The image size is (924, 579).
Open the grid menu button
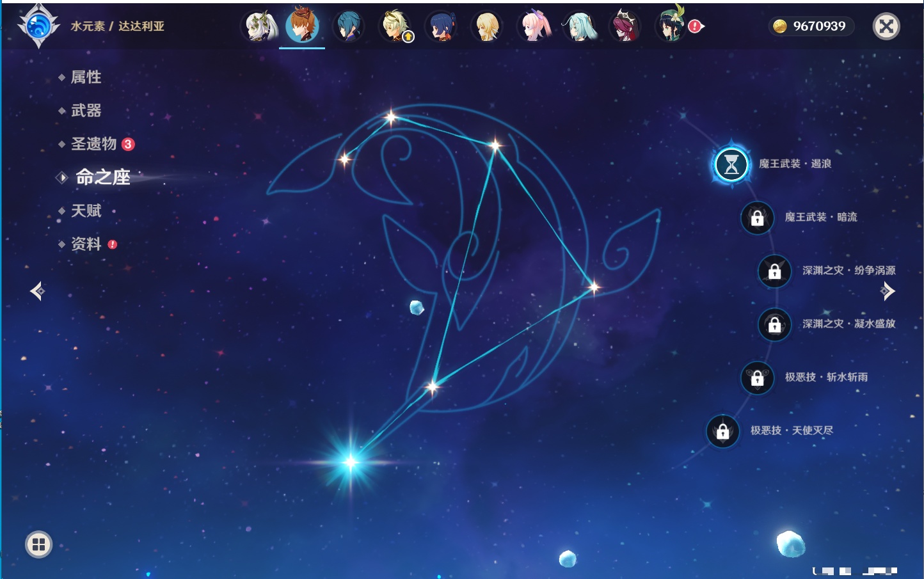coord(38,544)
